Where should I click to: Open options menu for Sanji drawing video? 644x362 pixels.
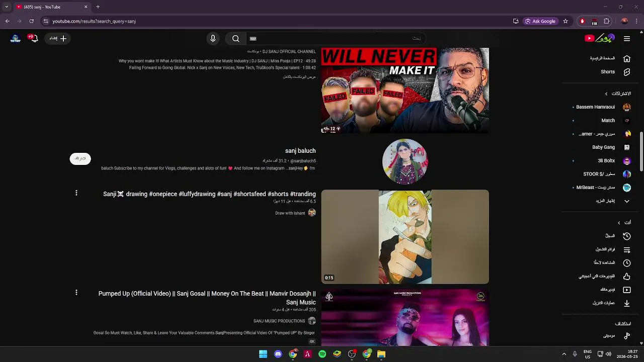pyautogui.click(x=76, y=193)
